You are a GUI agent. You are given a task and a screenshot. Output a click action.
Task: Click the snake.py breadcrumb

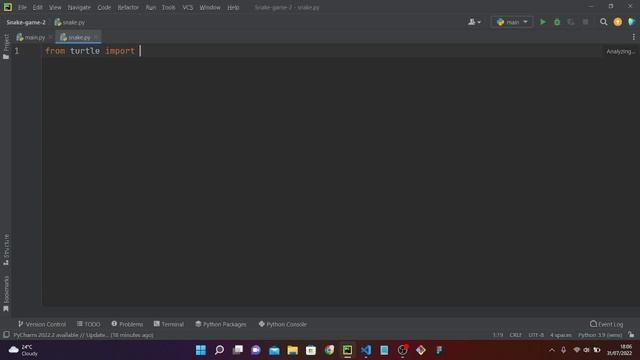[70, 22]
